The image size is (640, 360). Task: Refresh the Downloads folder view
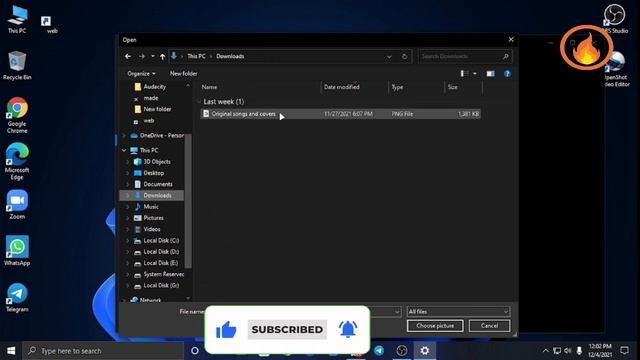(404, 56)
